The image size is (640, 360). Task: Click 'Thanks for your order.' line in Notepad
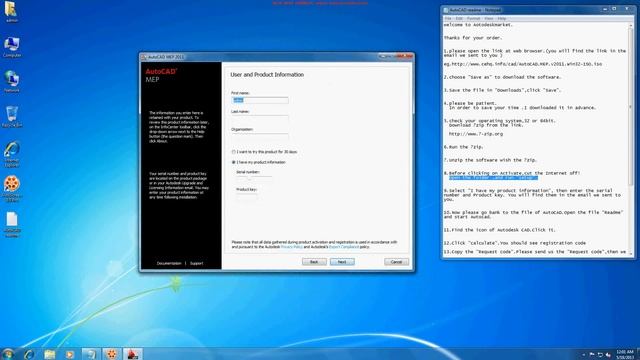click(473, 38)
